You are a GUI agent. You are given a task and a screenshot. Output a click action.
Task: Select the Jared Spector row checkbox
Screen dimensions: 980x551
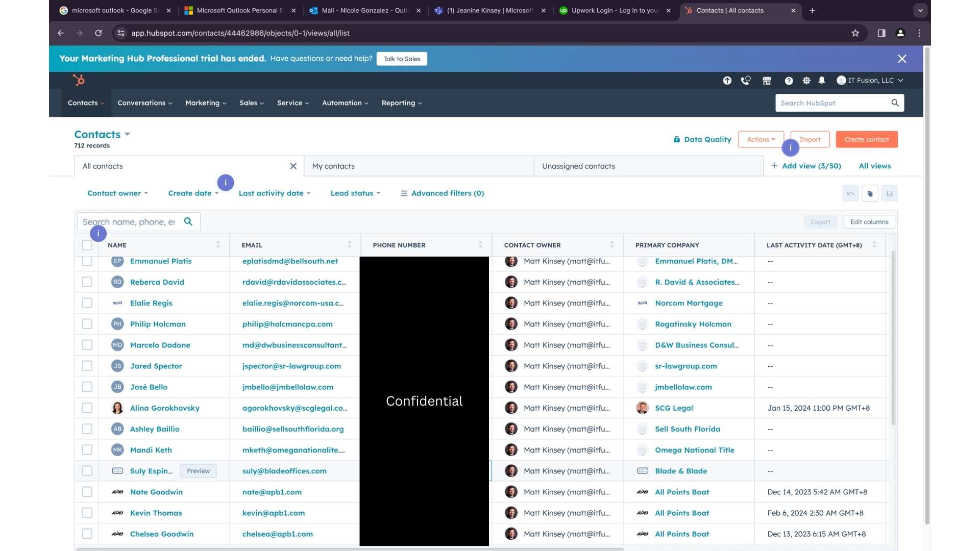point(87,366)
